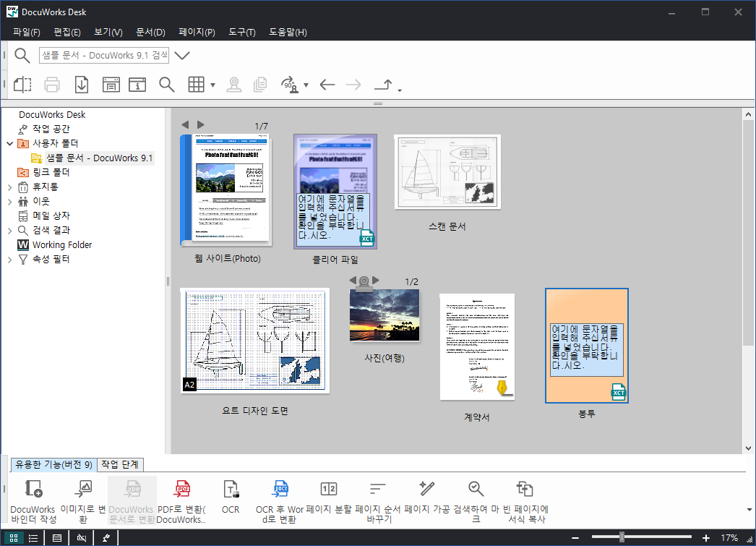Open the grid view dropdown arrow
Viewport: 756px width, 546px height.
[212, 85]
